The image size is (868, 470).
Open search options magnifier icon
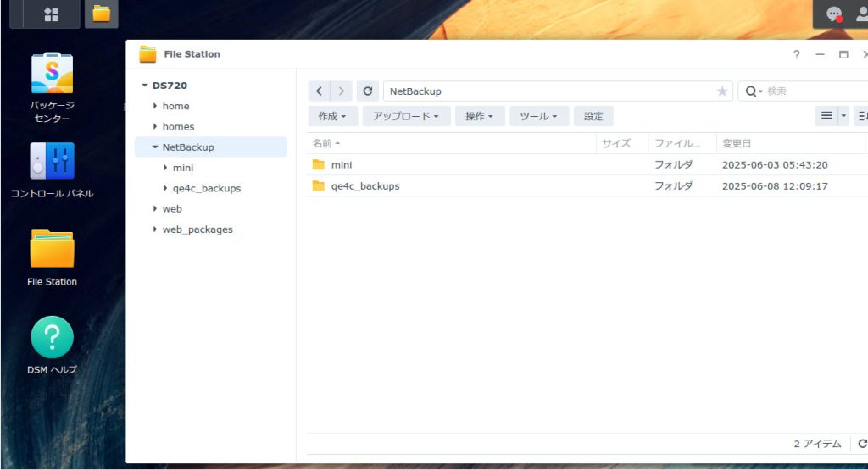(754, 91)
